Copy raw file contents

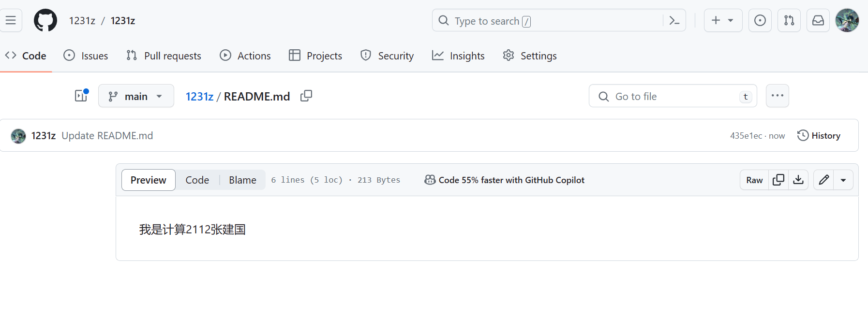tap(778, 180)
